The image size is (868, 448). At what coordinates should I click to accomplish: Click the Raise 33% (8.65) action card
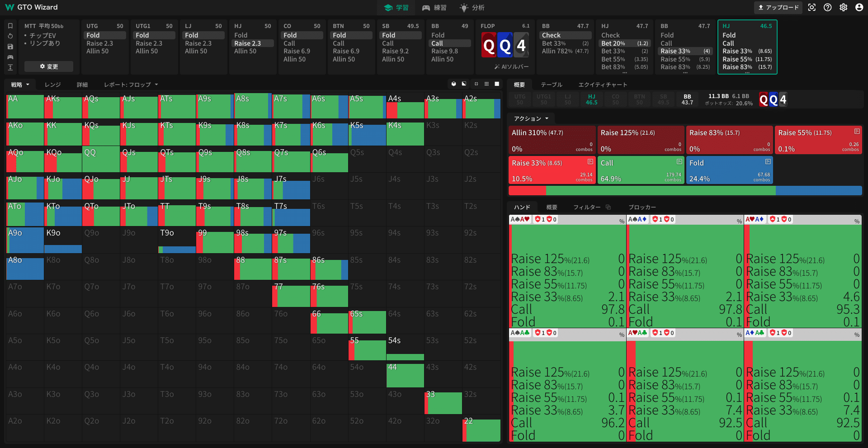[x=552, y=170]
